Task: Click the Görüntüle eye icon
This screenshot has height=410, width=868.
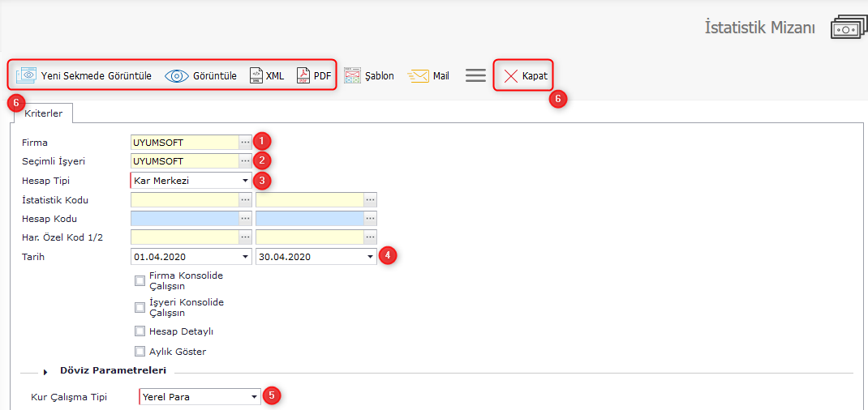Action: point(177,76)
